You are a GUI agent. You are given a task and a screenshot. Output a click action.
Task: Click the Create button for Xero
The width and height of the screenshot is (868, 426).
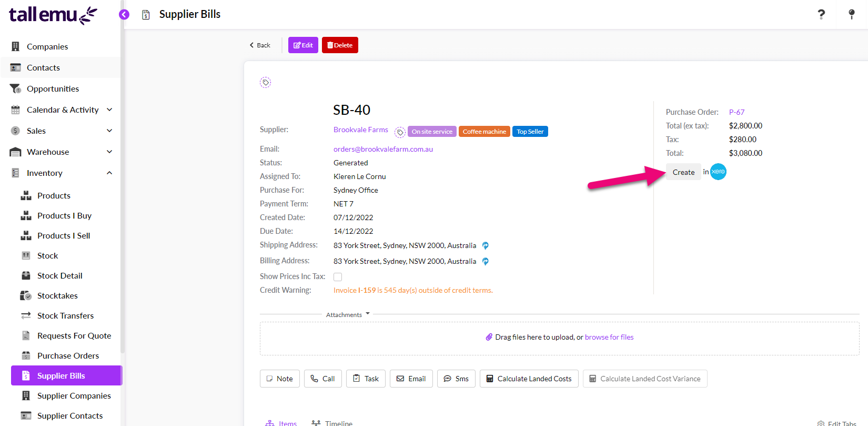click(683, 172)
